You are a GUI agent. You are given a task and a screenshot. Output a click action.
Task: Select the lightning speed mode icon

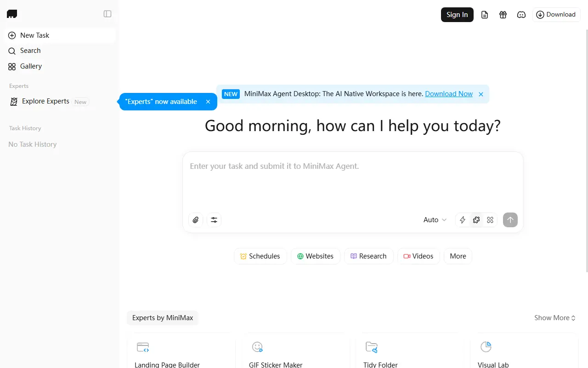click(x=463, y=220)
